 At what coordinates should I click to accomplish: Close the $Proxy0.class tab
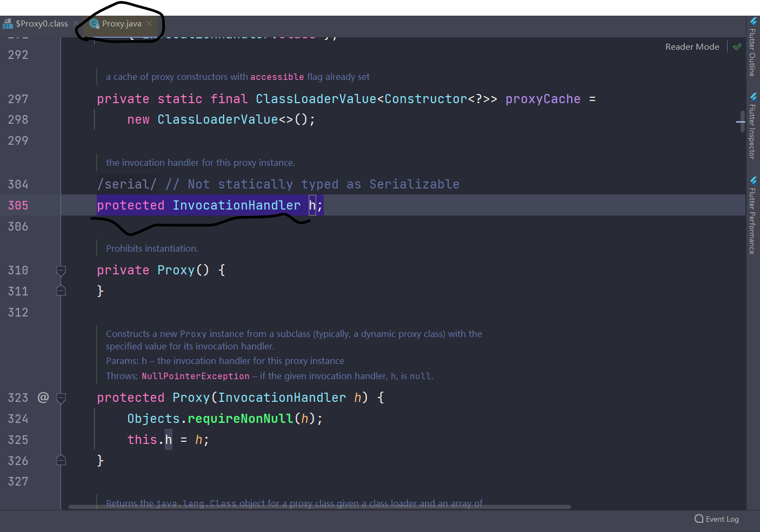76,23
